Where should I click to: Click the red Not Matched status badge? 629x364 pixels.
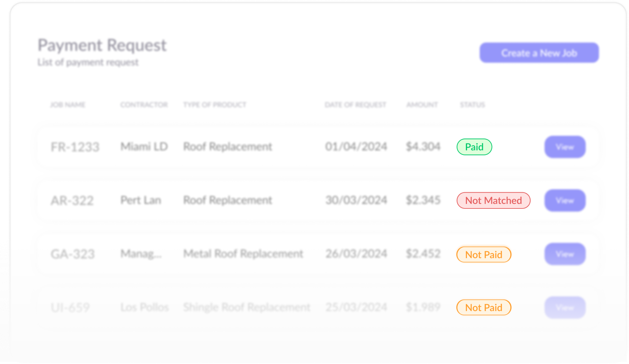[x=493, y=200]
